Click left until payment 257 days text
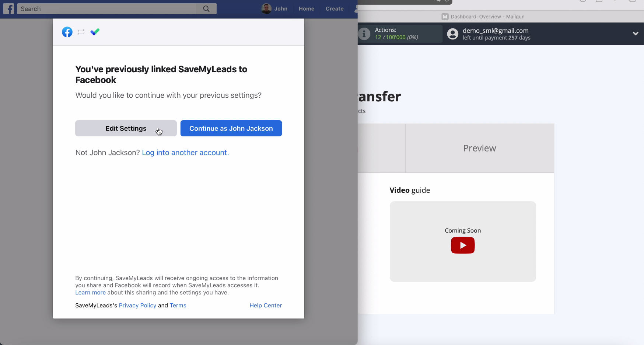The width and height of the screenshot is (644, 345). click(497, 38)
